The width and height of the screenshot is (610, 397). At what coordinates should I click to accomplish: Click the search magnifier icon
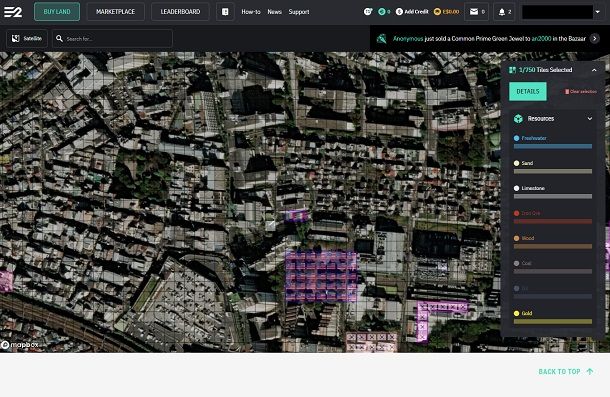coord(59,39)
